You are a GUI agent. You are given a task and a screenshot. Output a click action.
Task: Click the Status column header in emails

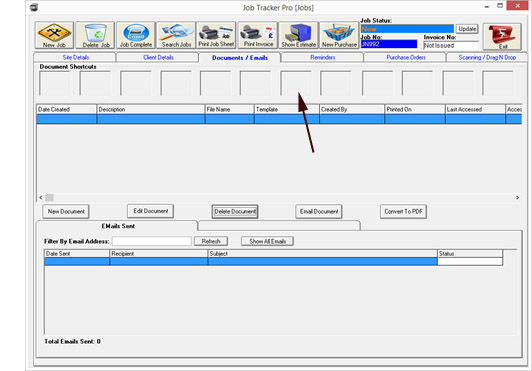[470, 254]
